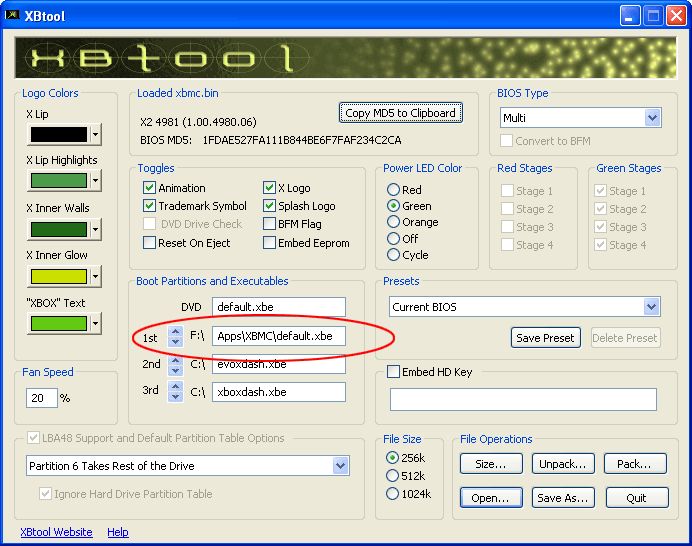Open the BIOS Type dropdown
This screenshot has height=546, width=692.
coord(652,118)
